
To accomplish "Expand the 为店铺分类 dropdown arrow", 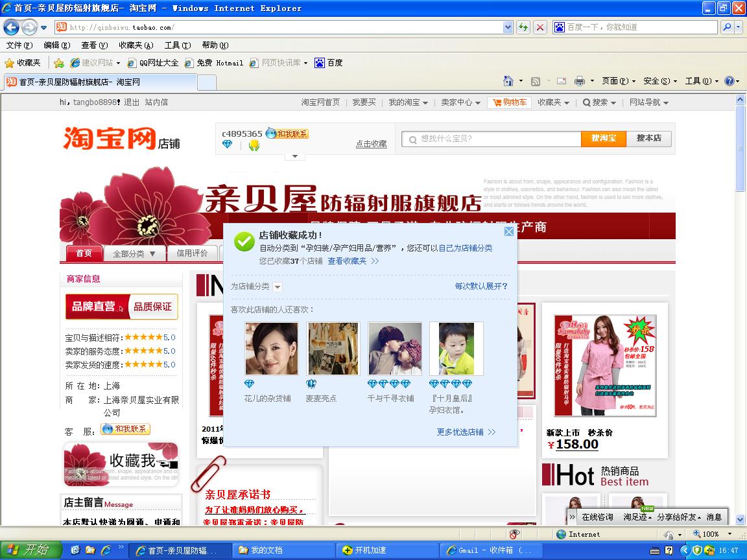I will coord(278,287).
